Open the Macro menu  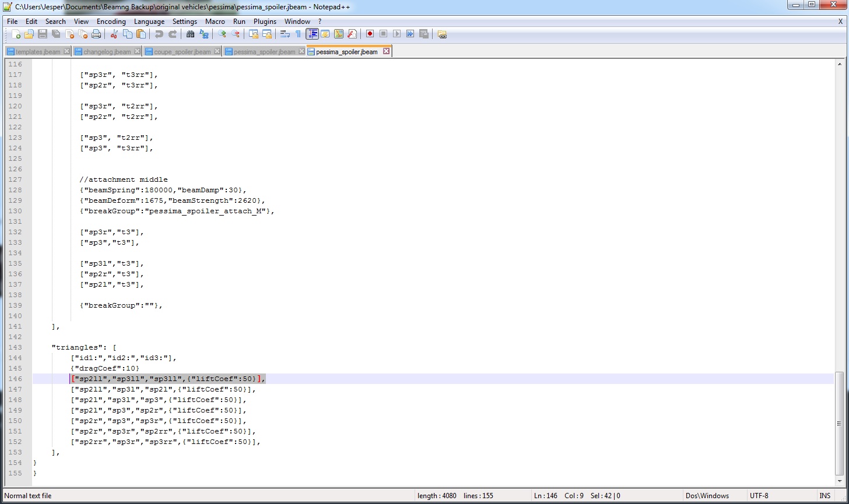point(215,22)
